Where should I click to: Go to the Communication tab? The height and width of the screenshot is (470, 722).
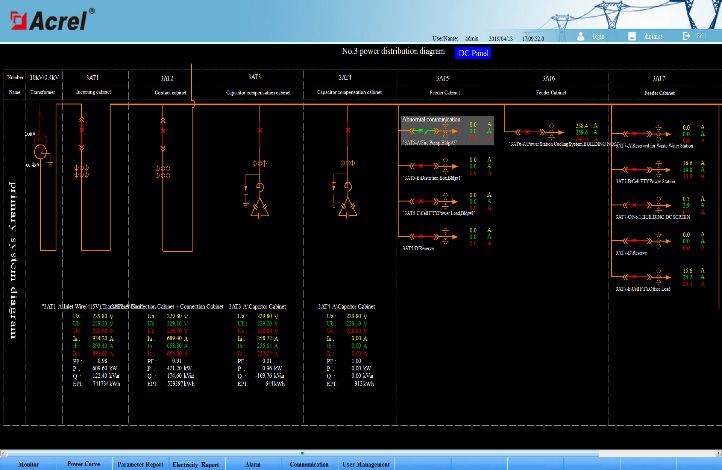309,464
